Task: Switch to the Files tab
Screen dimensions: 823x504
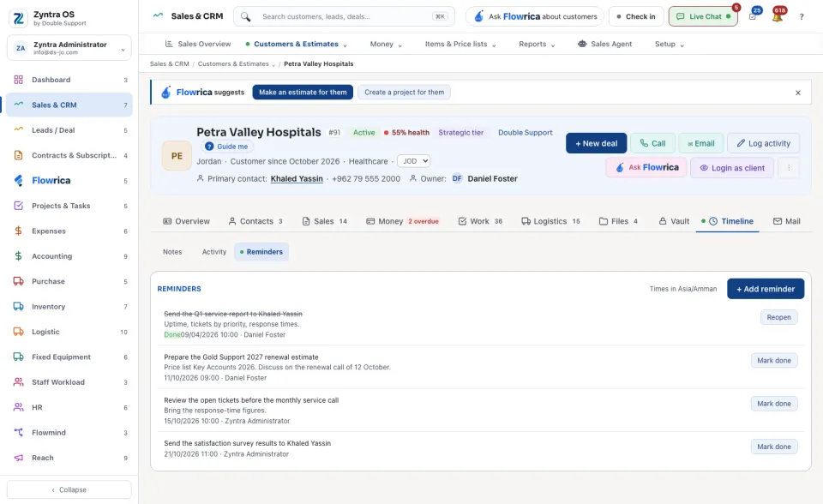Action: pos(618,221)
